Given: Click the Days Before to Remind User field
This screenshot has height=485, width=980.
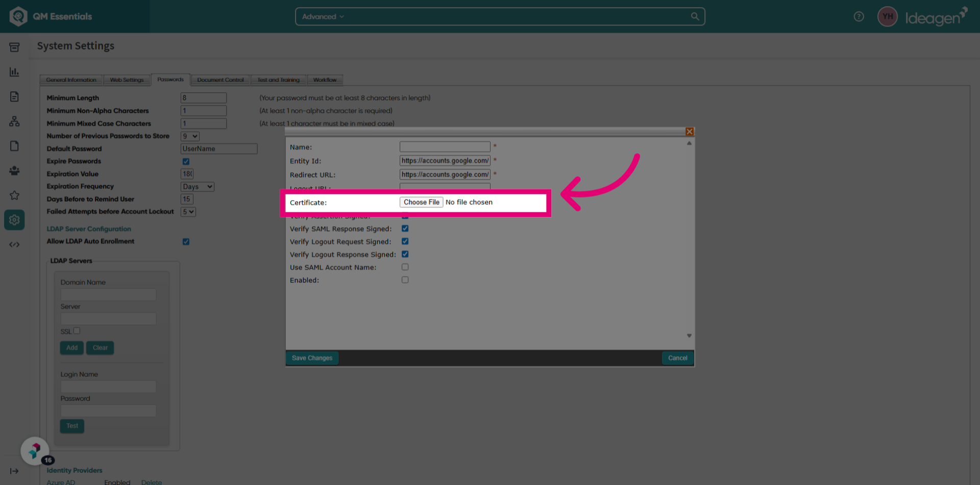Looking at the screenshot, I should point(187,199).
